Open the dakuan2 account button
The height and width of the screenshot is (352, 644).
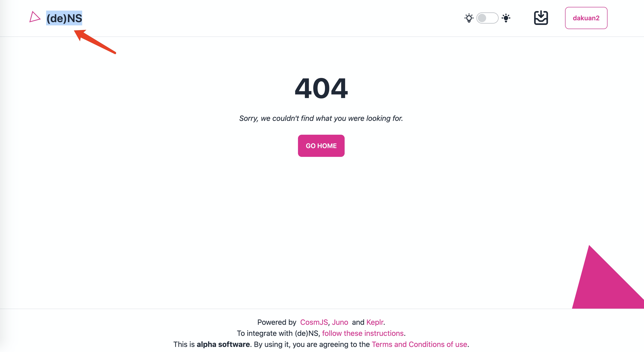coord(586,18)
